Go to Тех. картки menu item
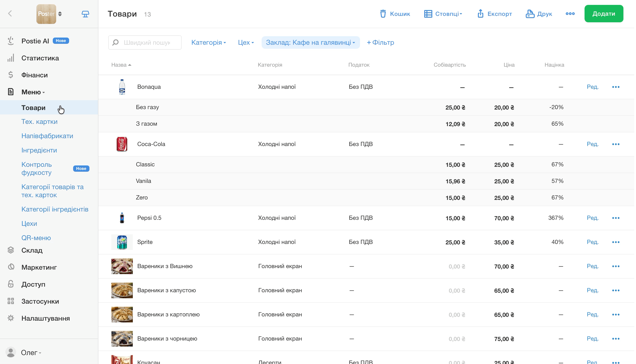This screenshot has height=364, width=636. (40, 122)
